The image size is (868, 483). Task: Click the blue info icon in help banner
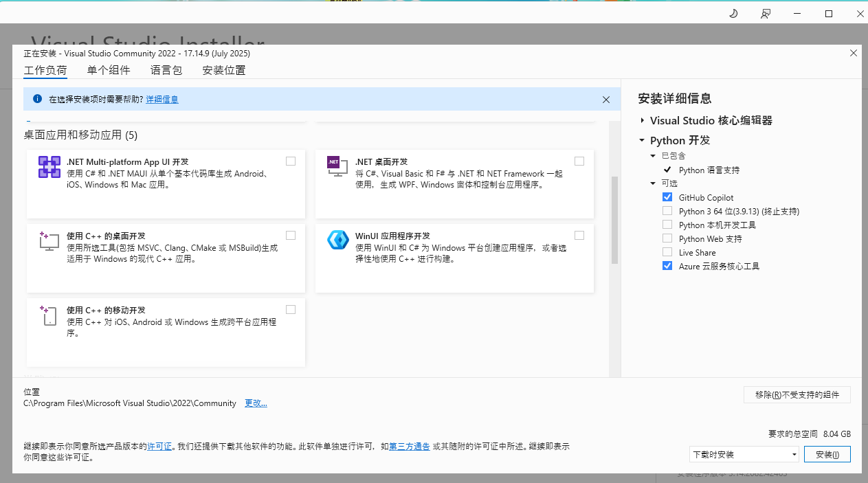pos(37,99)
